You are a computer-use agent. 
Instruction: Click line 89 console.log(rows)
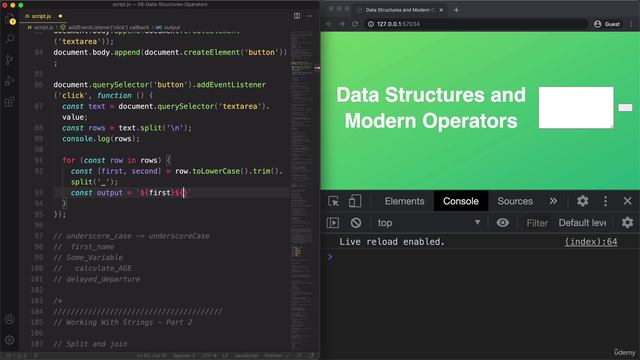pyautogui.click(x=101, y=139)
